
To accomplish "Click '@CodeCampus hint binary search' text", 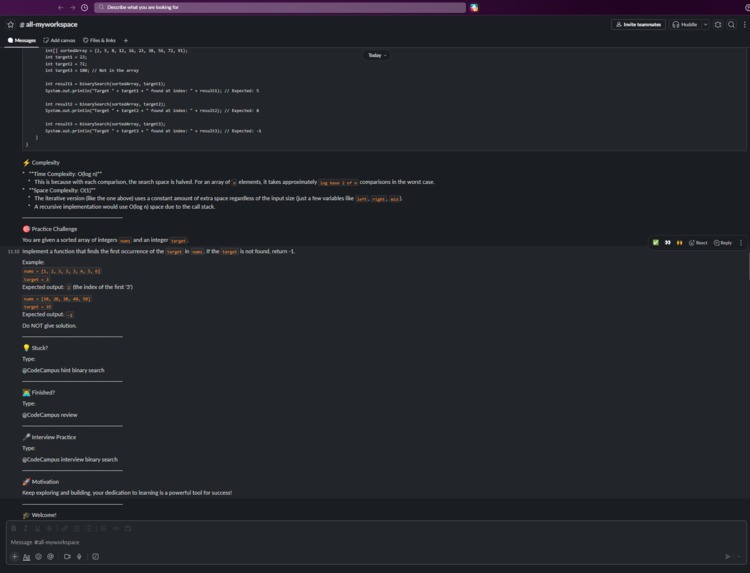I will point(63,370).
